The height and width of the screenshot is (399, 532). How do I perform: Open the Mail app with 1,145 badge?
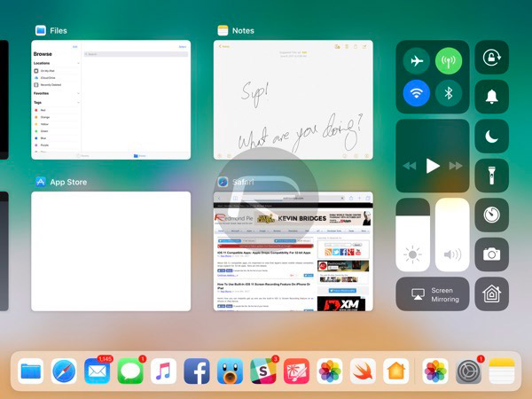tap(97, 370)
